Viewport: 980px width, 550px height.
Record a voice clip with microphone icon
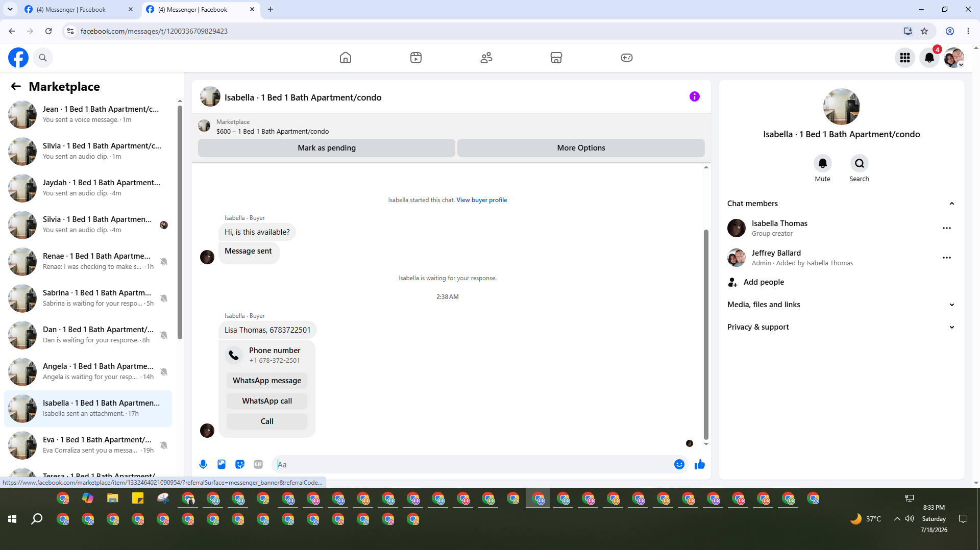(203, 464)
